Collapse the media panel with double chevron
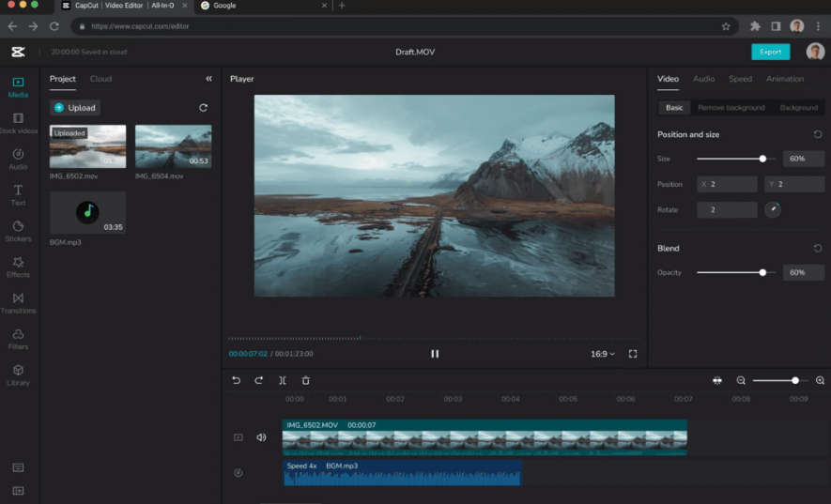The image size is (831, 504). [x=208, y=79]
